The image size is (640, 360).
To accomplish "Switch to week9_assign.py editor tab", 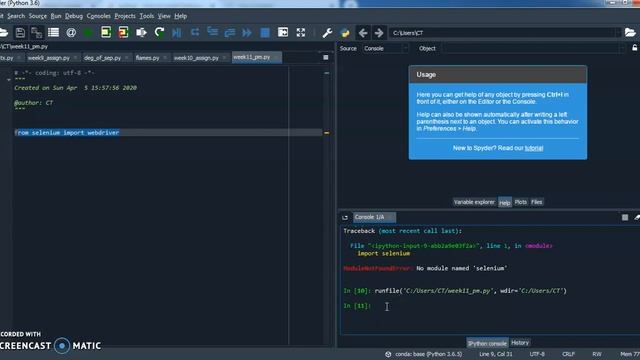I will (x=49, y=58).
